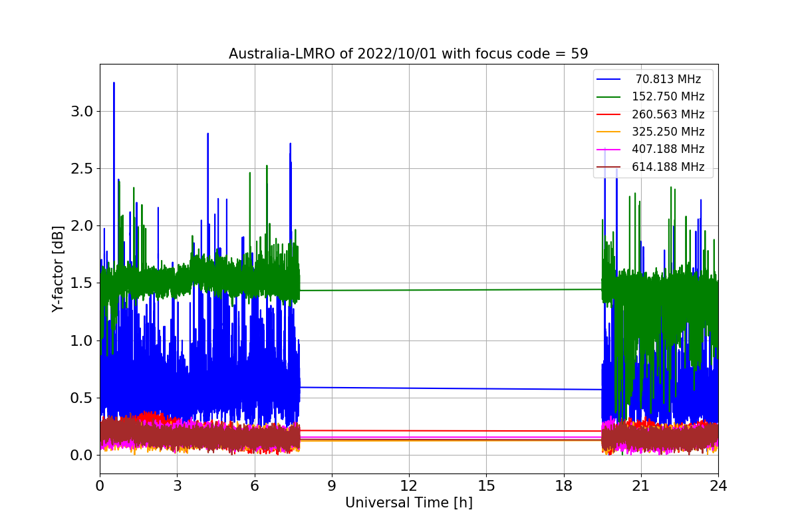Select the '407.188 MHz' legend label
The height and width of the screenshot is (532, 798).
point(668,149)
